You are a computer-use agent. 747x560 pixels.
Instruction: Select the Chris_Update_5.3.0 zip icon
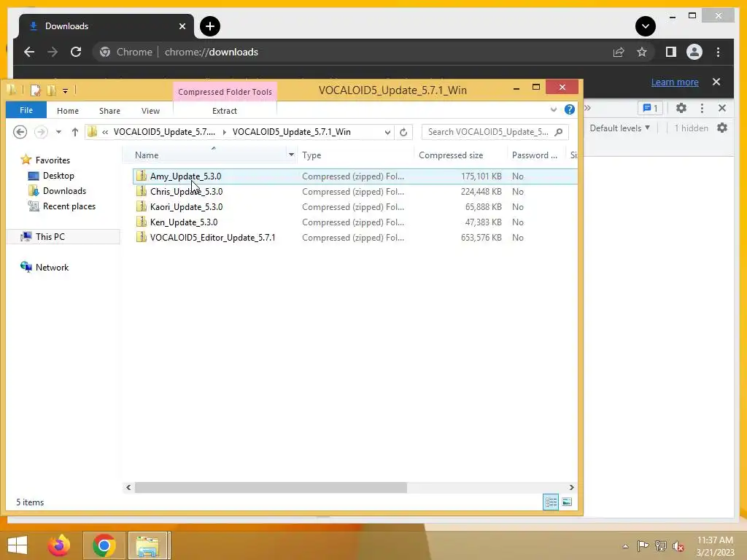click(141, 191)
